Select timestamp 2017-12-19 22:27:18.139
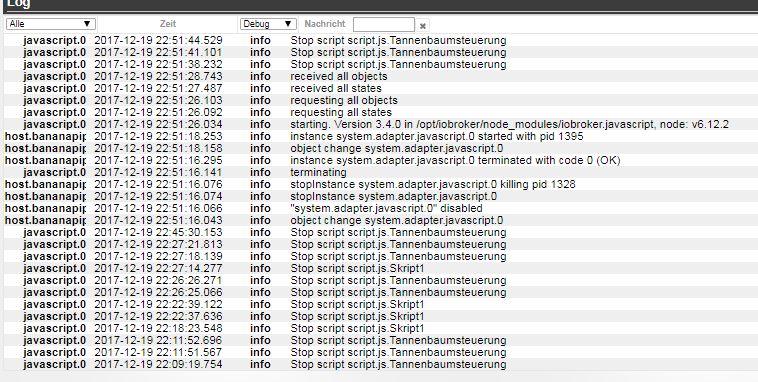Screen dimensions: 758x382 (158, 256)
